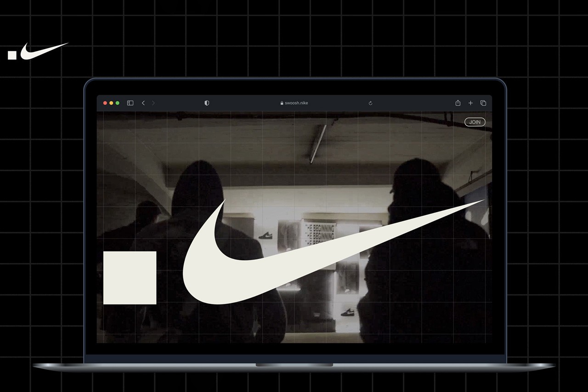Go back with the back arrow
This screenshot has height=392, width=588.
coord(143,103)
